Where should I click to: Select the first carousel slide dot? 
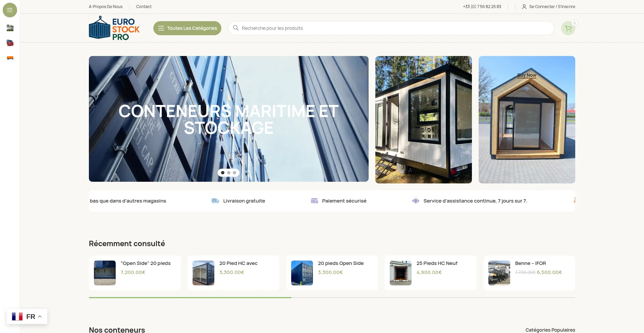click(x=223, y=173)
